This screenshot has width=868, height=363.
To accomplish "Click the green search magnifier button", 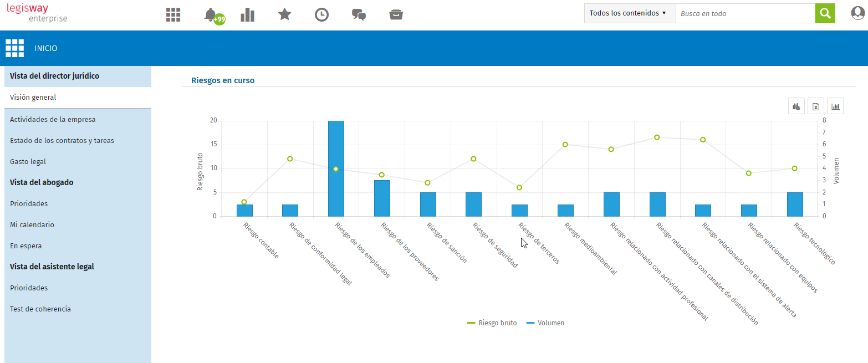I will [825, 13].
